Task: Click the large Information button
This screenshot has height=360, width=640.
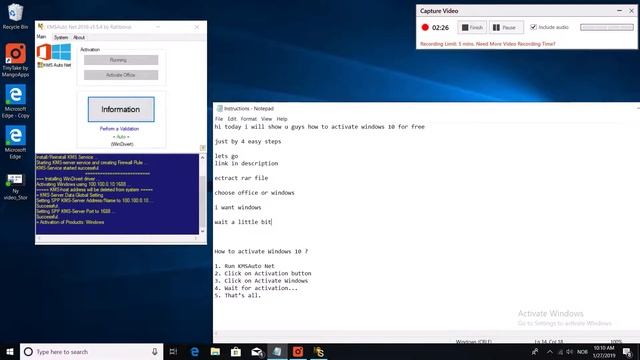Action: (x=121, y=109)
